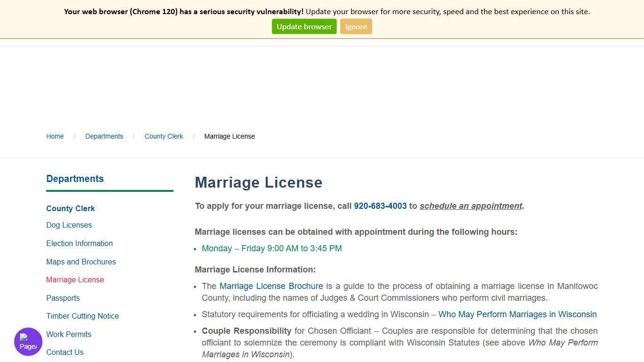The height and width of the screenshot is (362, 644).
Task: Select the Marriage License sidebar item
Action: pyautogui.click(x=75, y=280)
